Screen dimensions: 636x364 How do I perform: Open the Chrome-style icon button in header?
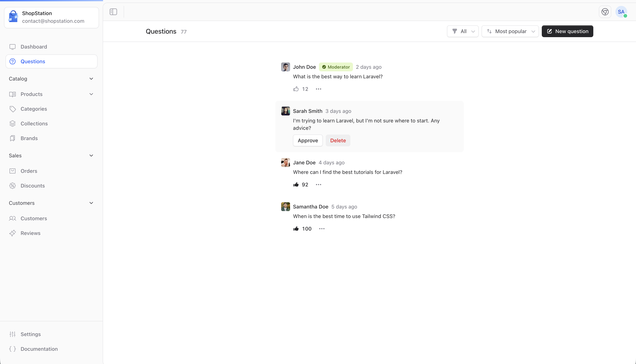pyautogui.click(x=605, y=12)
